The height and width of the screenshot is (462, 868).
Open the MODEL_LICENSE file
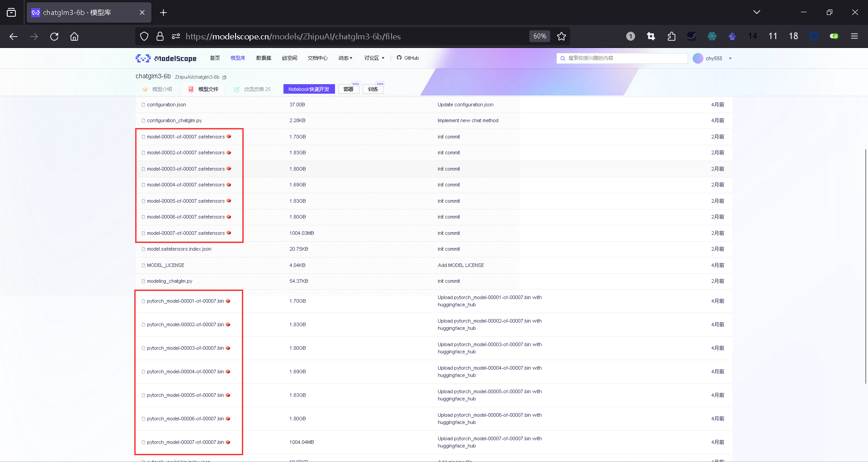165,266
